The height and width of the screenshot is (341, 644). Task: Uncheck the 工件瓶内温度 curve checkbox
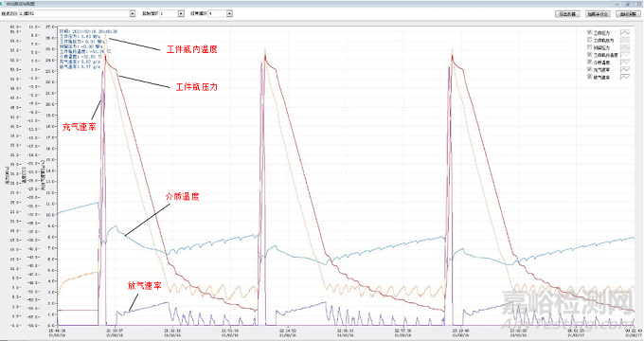coord(590,55)
